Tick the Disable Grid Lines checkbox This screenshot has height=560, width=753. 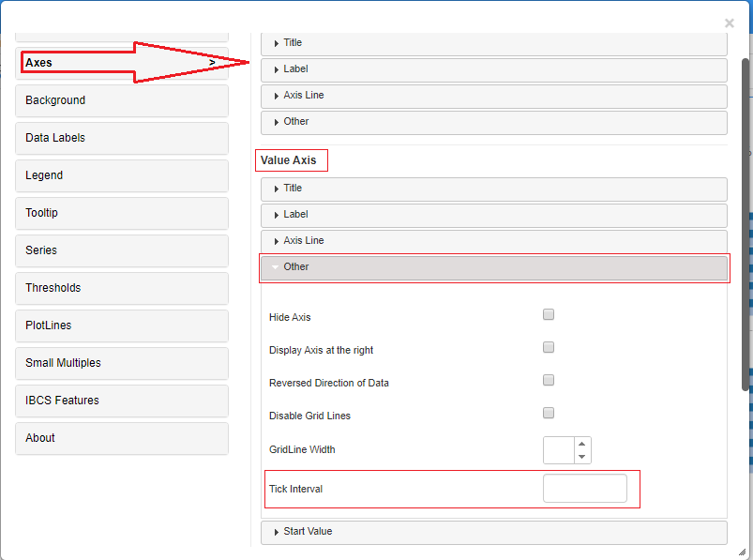click(x=549, y=414)
